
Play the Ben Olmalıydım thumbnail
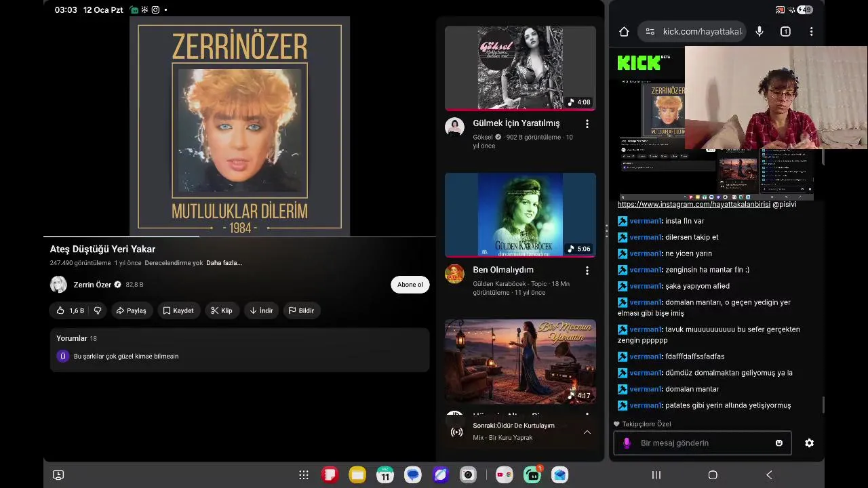click(520, 215)
